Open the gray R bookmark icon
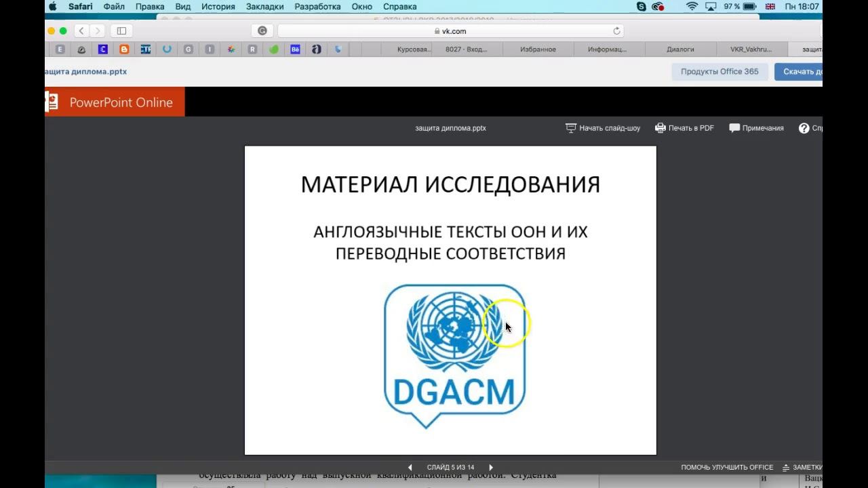The width and height of the screenshot is (868, 488). pyautogui.click(x=252, y=49)
